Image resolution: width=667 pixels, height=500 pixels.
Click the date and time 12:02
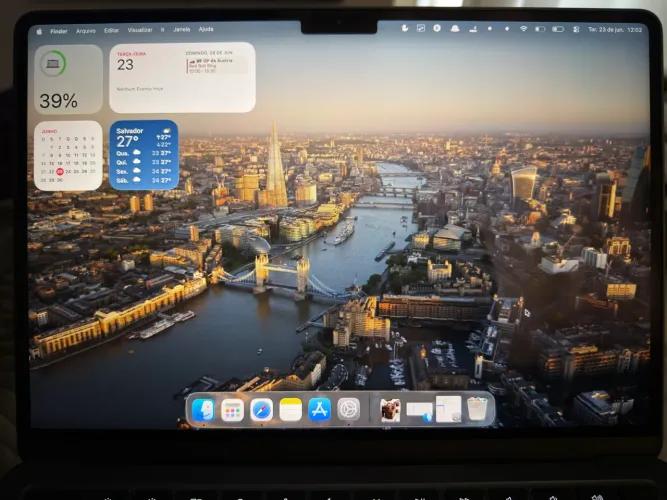pyautogui.click(x=615, y=30)
